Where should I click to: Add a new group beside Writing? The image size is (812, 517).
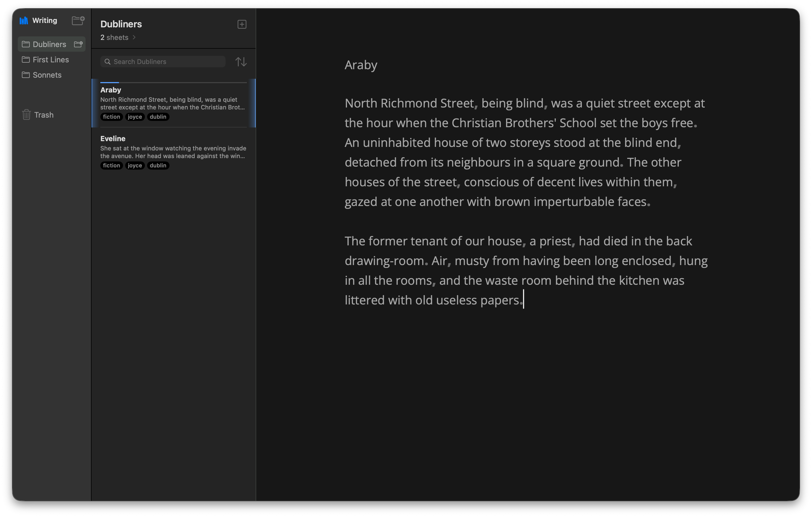tap(78, 21)
